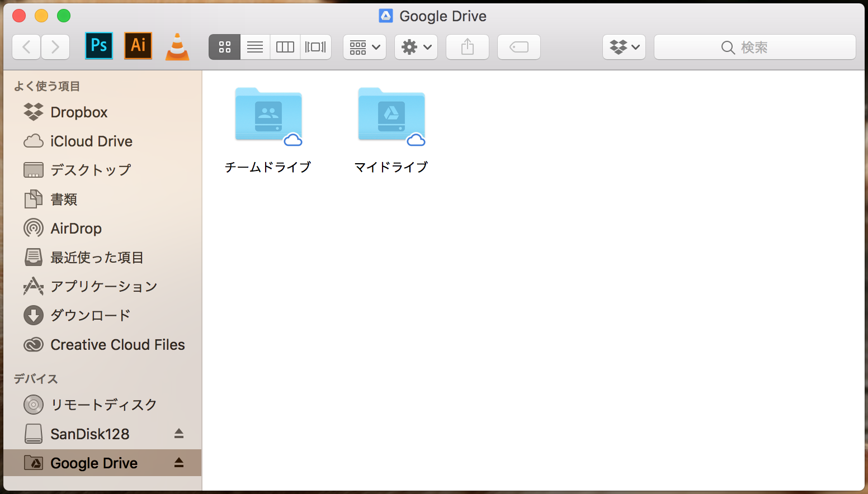Open the Dropbox toolbar dropdown
The width and height of the screenshot is (868, 494).
[x=624, y=47]
